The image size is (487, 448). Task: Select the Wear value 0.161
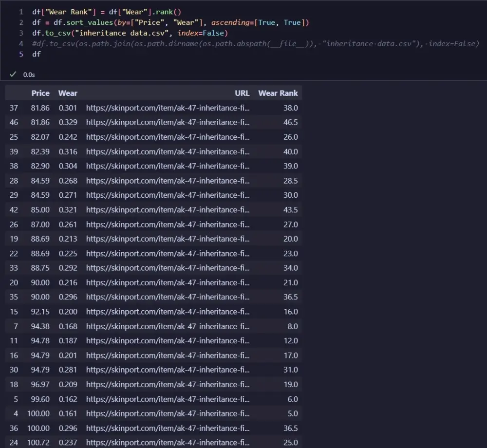pyautogui.click(x=68, y=413)
